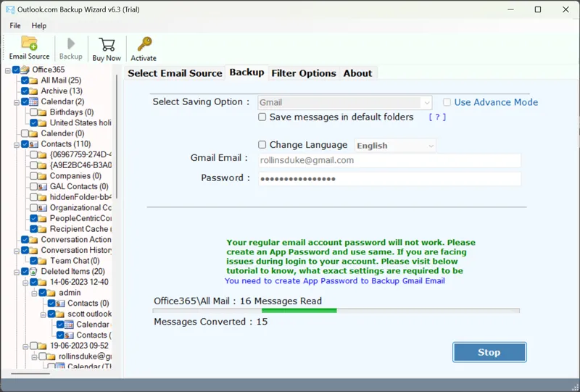The height and width of the screenshot is (392, 580).
Task: Click the Stop button
Action: (x=489, y=352)
